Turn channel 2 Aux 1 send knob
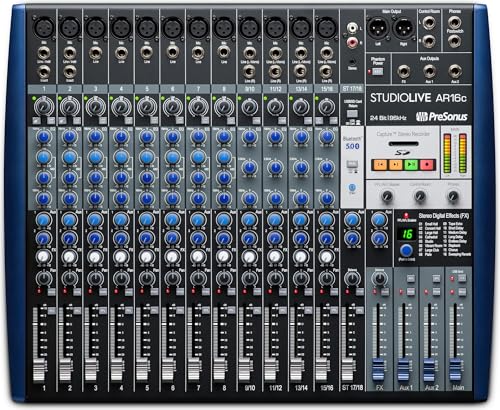The width and height of the screenshot is (500, 410). [x=69, y=220]
